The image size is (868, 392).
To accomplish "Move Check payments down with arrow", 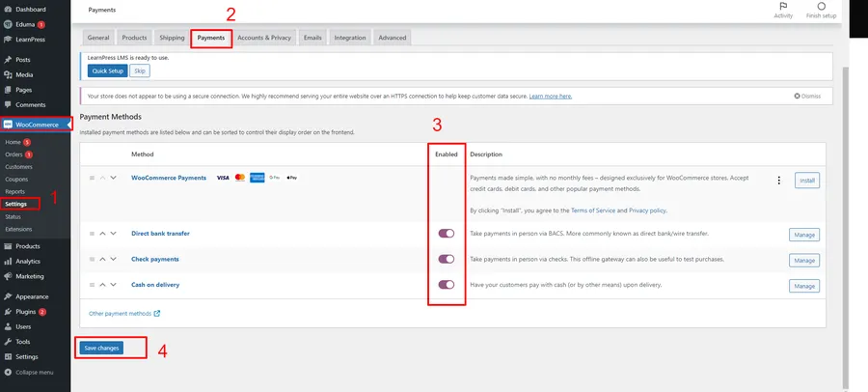I will coord(113,259).
